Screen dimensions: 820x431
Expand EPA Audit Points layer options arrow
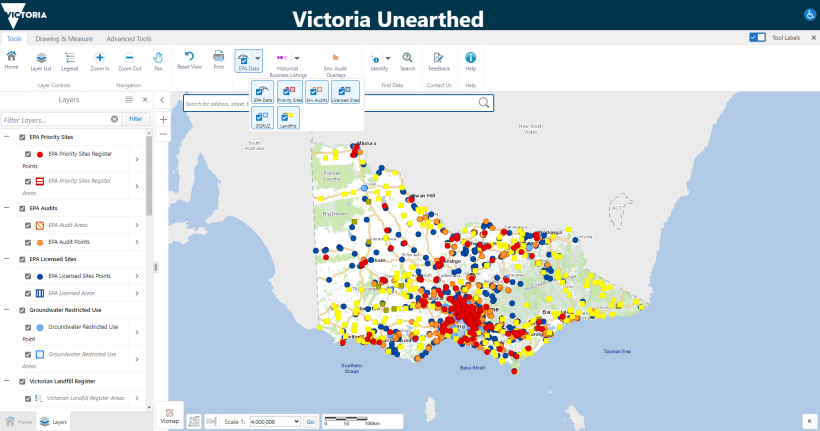(137, 242)
